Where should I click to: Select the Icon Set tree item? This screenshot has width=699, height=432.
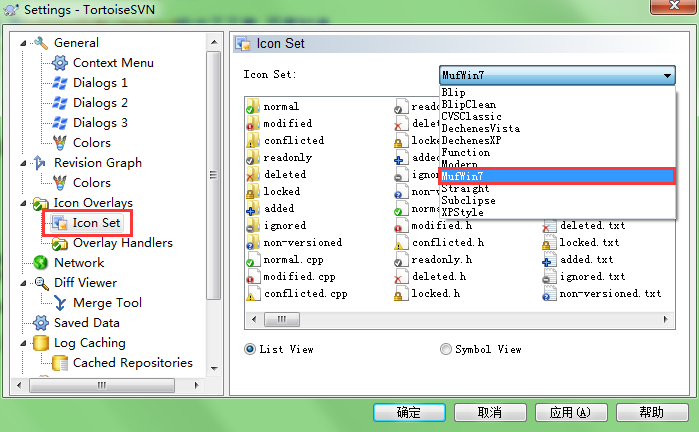86,223
